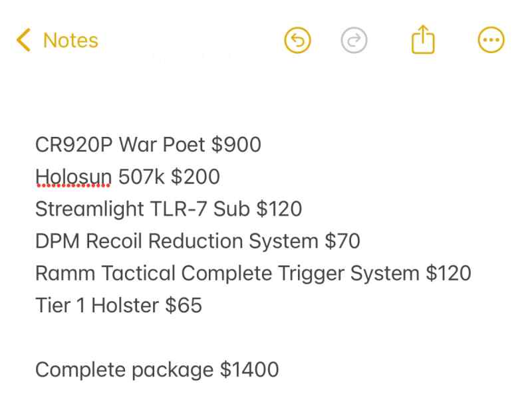
Task: Click the word Holster in the note
Action: [x=125, y=305]
